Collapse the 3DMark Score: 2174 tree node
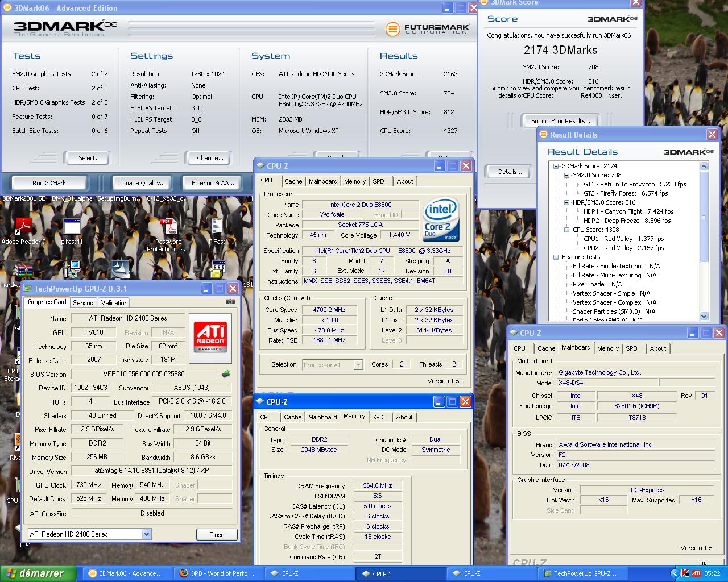Screen dimensions: 728x582 (556, 166)
